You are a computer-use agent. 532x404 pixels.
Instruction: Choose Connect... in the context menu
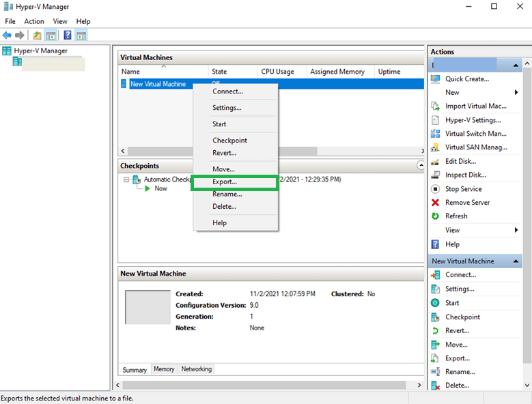coord(236,91)
